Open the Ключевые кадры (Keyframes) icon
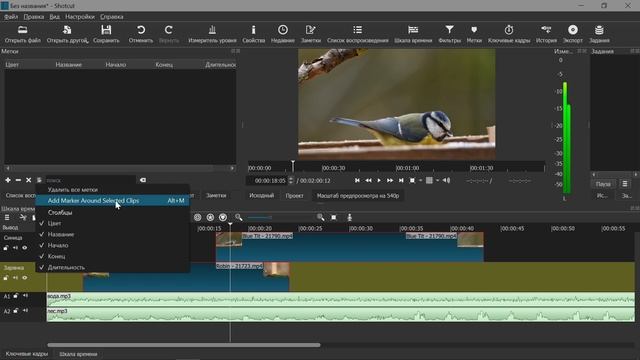This screenshot has height=360, width=640. (x=509, y=33)
